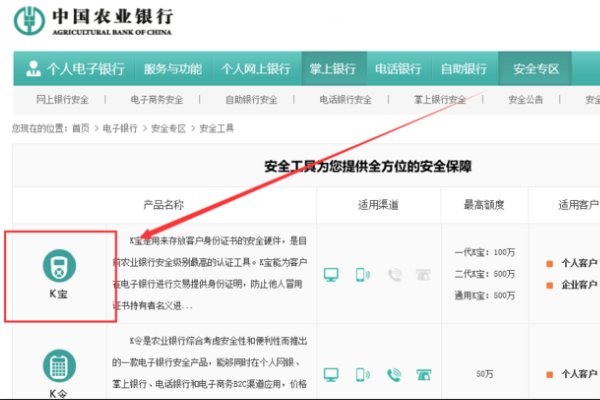Click the ATM channel icon in K令 row
Viewport: 600px width, 400px height.
click(x=423, y=374)
